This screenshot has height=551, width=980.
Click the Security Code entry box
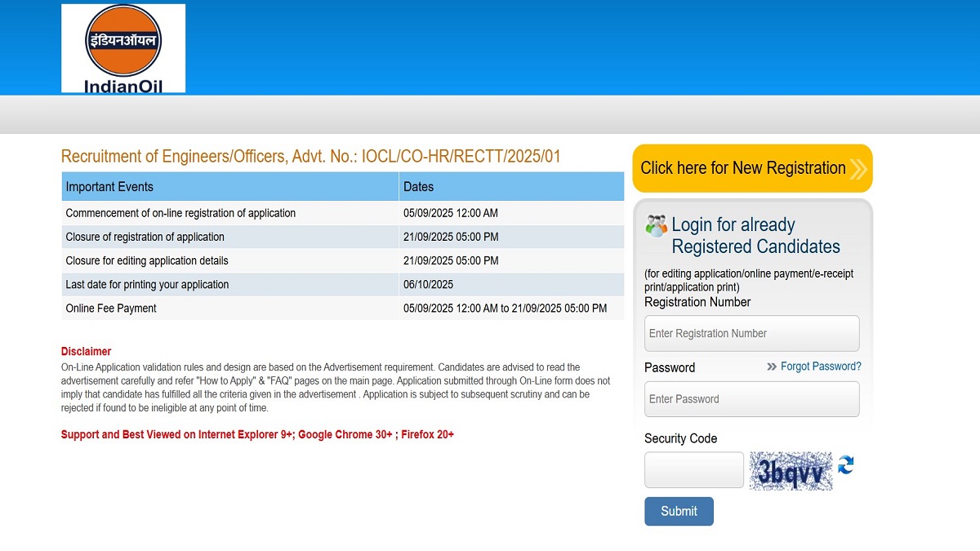point(693,469)
